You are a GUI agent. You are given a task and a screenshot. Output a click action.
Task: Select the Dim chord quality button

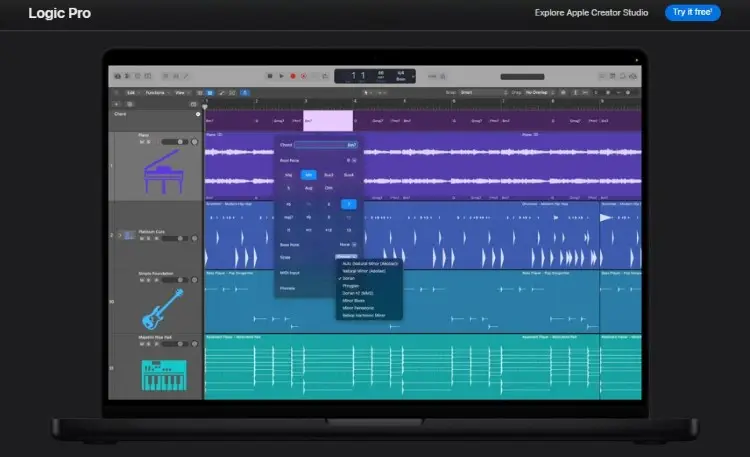pyautogui.click(x=329, y=188)
